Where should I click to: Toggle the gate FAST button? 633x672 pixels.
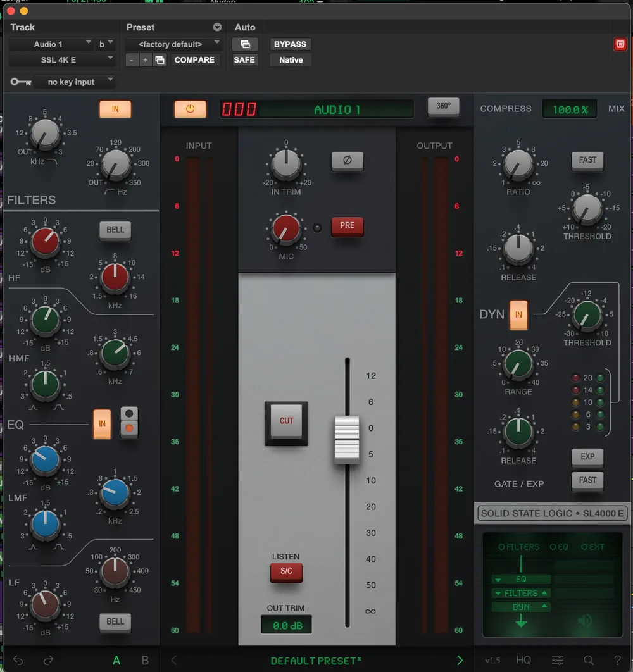(587, 480)
